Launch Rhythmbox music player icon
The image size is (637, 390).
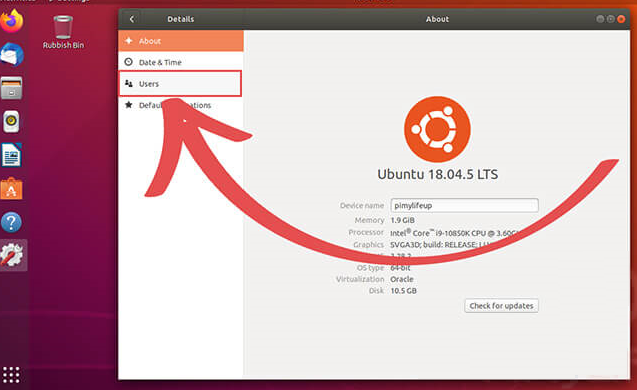click(11, 121)
